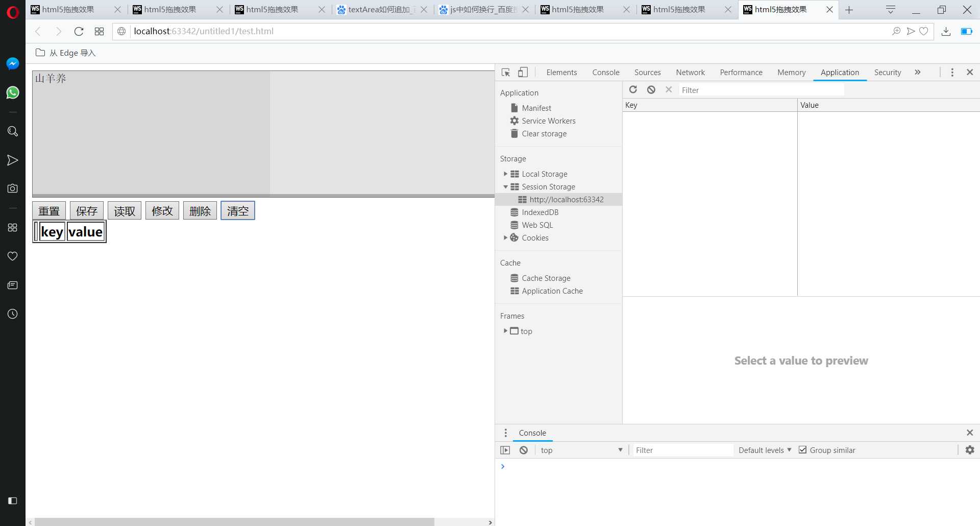
Task: Expand the top frame node
Action: coord(505,331)
